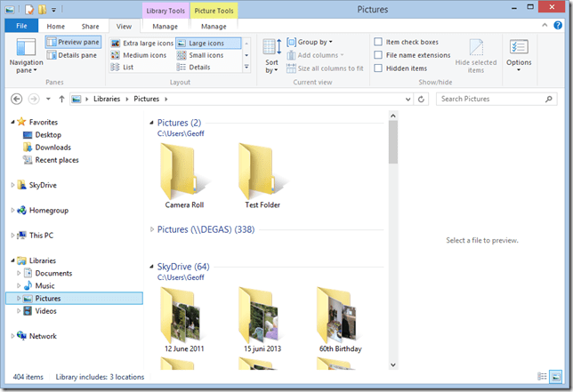
Task: Select the Music library
Action: [x=44, y=286]
